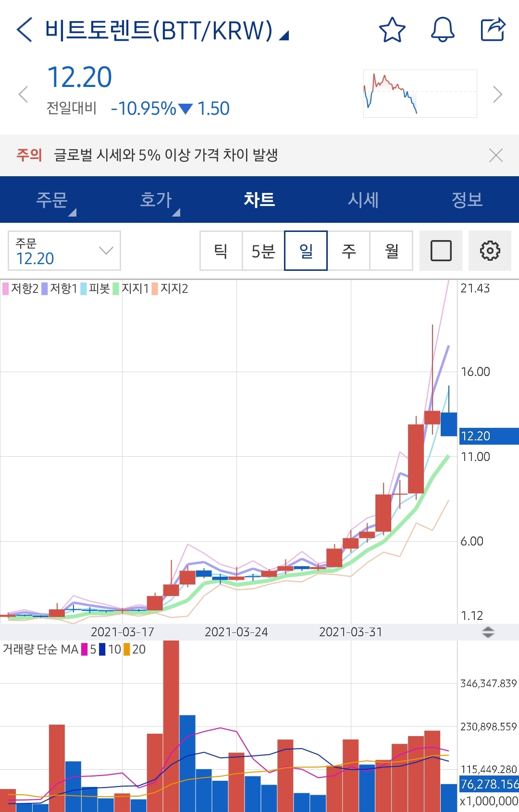The image size is (519, 812).
Task: Open chart settings gear icon
Action: coord(490,251)
